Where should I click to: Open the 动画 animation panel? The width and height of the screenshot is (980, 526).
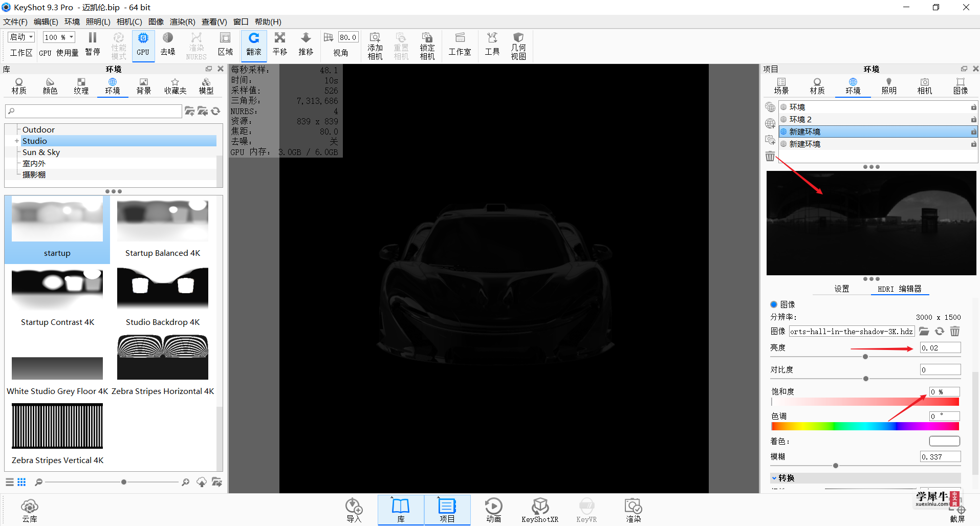pyautogui.click(x=494, y=511)
